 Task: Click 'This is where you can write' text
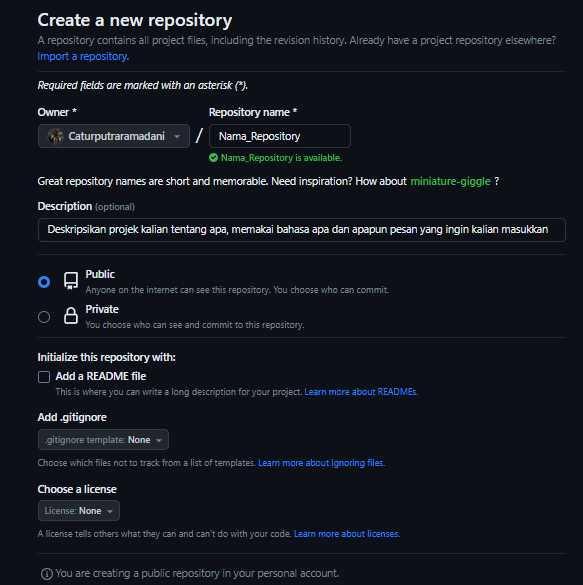[x=179, y=392]
